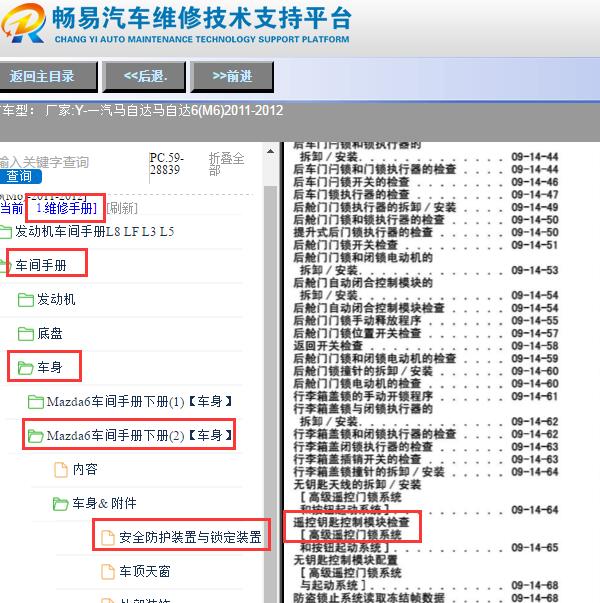Click 遥控钥匙控制模块检查 entry

tap(351, 522)
